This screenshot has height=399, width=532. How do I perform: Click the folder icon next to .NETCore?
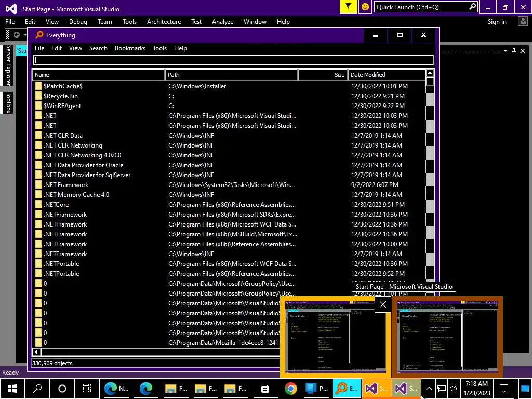tap(38, 204)
